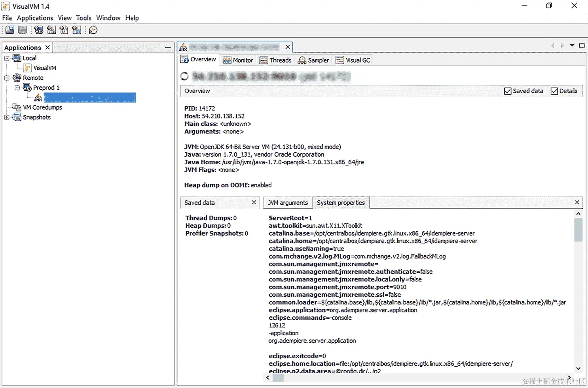
Task: Select the VisualVM tree label
Action: click(45, 68)
